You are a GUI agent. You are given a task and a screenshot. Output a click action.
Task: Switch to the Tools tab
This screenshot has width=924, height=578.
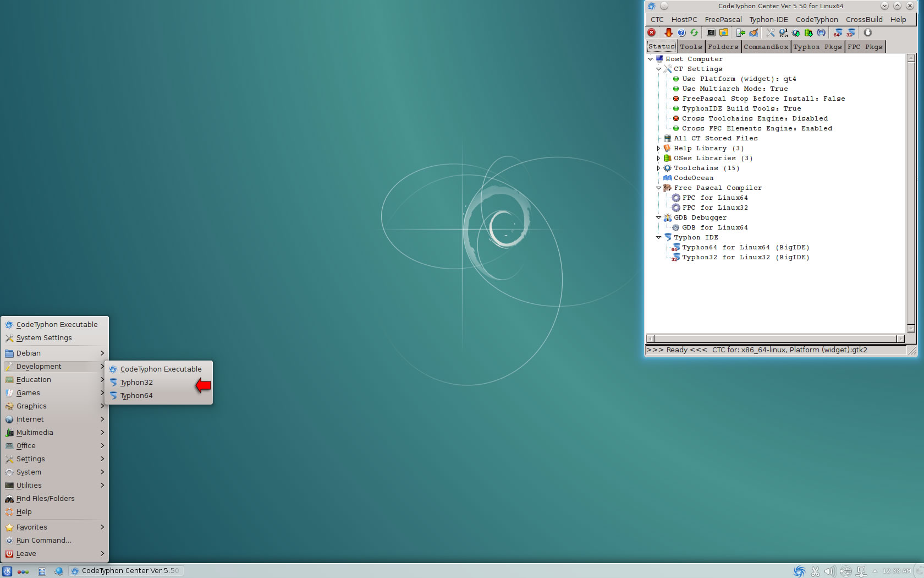[x=691, y=47]
